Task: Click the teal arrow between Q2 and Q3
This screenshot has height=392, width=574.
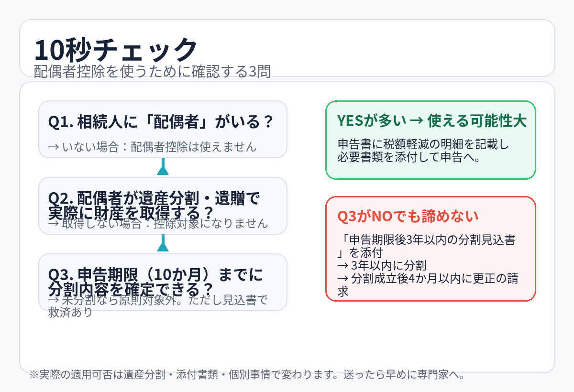Action: pyautogui.click(x=163, y=244)
